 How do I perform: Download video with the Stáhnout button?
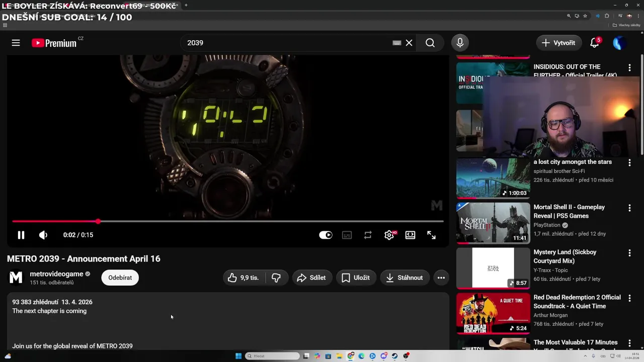coord(405,278)
